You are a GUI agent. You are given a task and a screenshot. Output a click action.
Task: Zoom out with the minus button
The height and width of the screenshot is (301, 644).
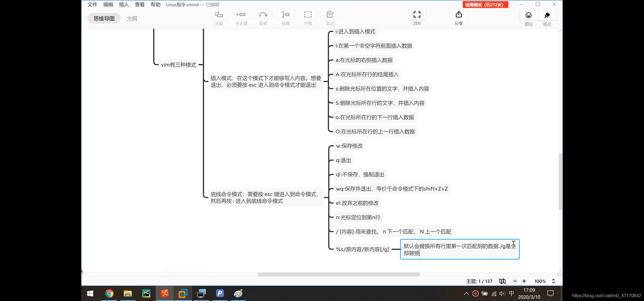coord(515,281)
